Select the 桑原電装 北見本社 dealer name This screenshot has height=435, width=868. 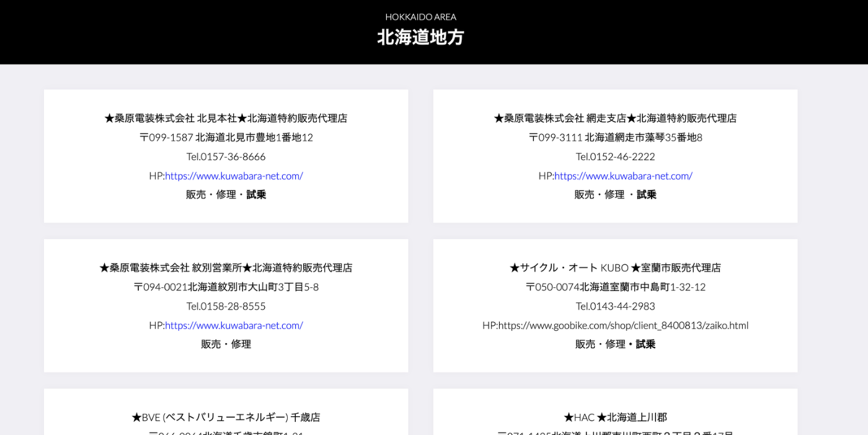click(x=226, y=118)
